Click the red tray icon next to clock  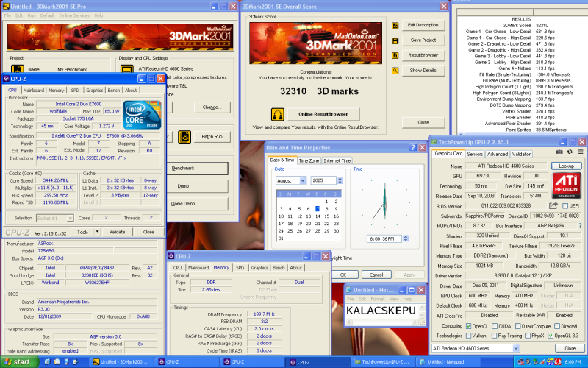click(558, 362)
